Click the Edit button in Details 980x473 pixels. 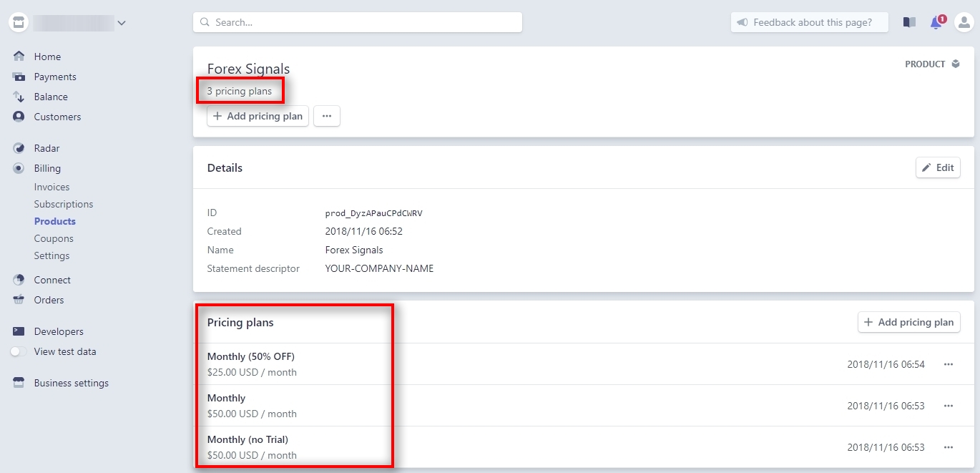938,167
